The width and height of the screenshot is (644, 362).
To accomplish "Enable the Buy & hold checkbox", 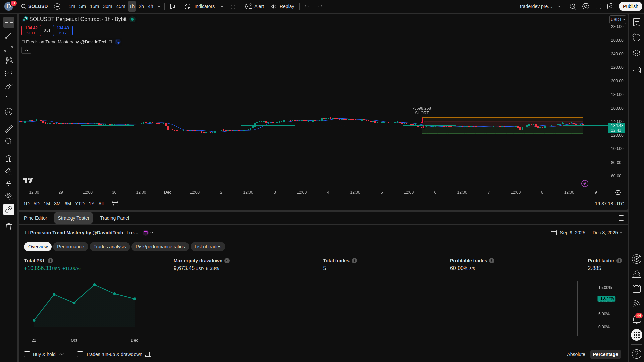I will tap(27, 354).
